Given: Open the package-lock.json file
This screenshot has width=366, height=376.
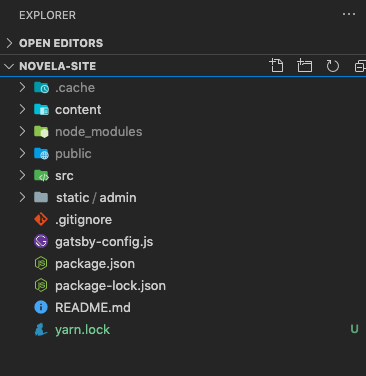Looking at the screenshot, I should [110, 286].
